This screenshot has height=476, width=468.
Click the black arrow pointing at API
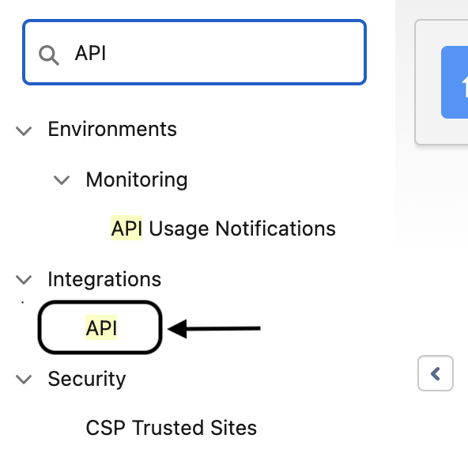pos(214,328)
